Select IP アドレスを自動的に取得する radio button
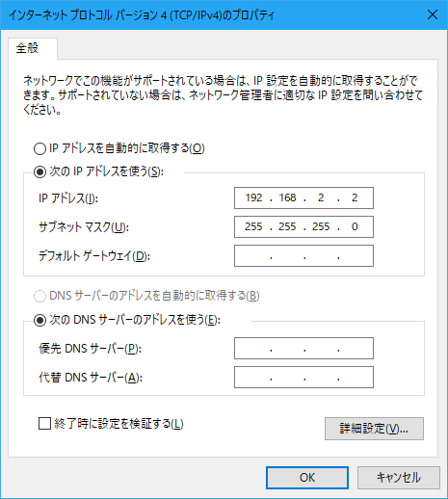Screen dimensions: 448x499 (40, 148)
